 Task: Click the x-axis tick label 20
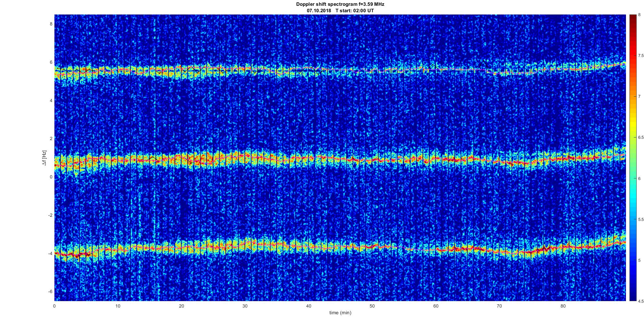pyautogui.click(x=181, y=306)
